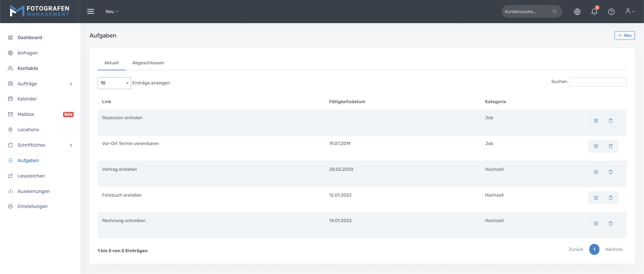Expand the Aufträge sidebar submenu
Viewport: 644px width, 274px height.
click(x=71, y=84)
